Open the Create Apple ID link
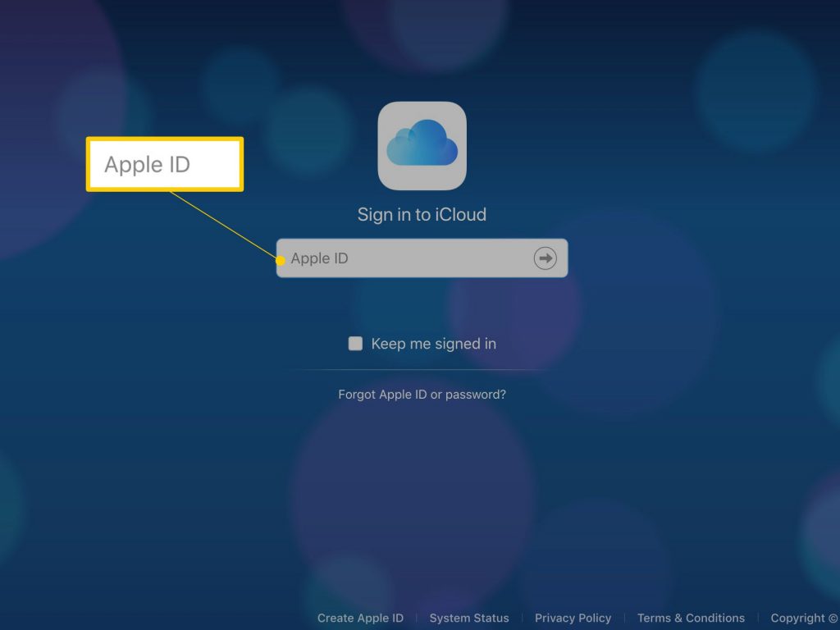The image size is (840, 630). point(360,618)
